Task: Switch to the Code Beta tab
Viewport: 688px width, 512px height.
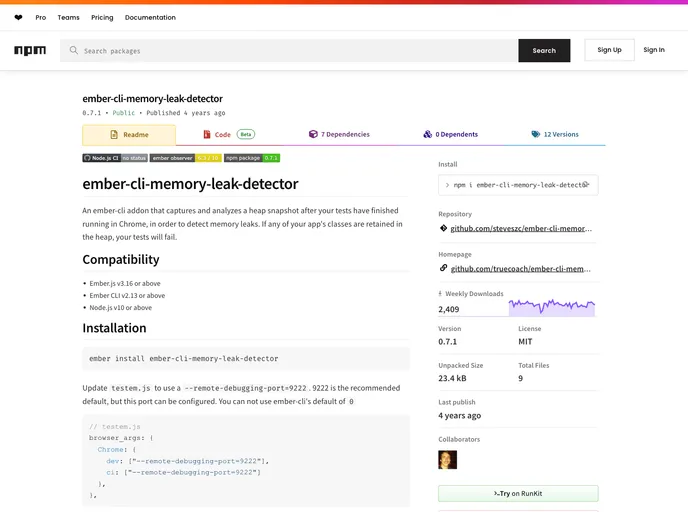Action: 229,134
